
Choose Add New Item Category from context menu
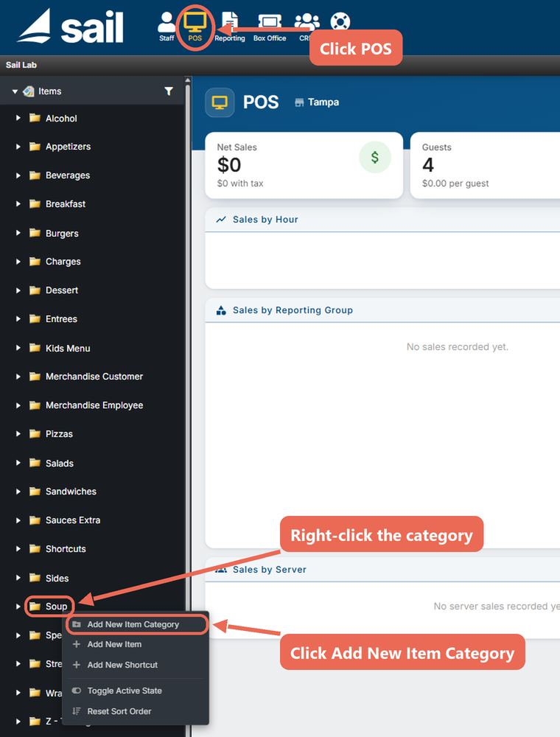point(136,624)
